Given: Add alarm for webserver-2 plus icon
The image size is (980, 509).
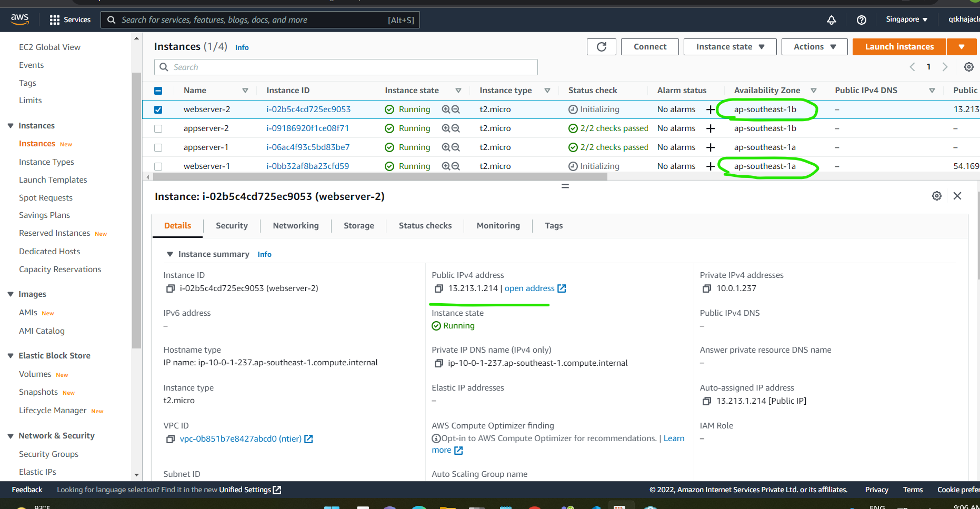Looking at the screenshot, I should pyautogui.click(x=711, y=109).
